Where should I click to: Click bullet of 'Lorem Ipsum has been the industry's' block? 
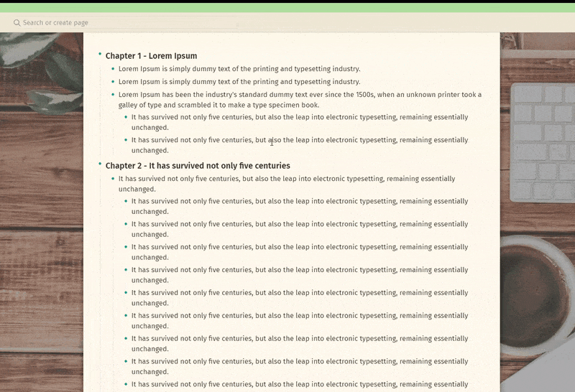[x=113, y=95]
